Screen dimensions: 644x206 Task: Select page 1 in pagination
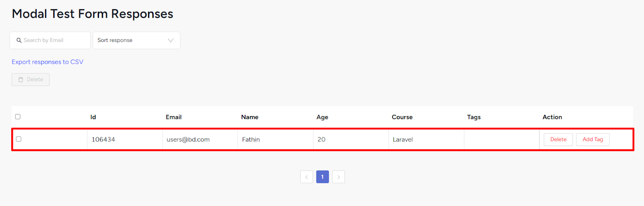[x=322, y=177]
